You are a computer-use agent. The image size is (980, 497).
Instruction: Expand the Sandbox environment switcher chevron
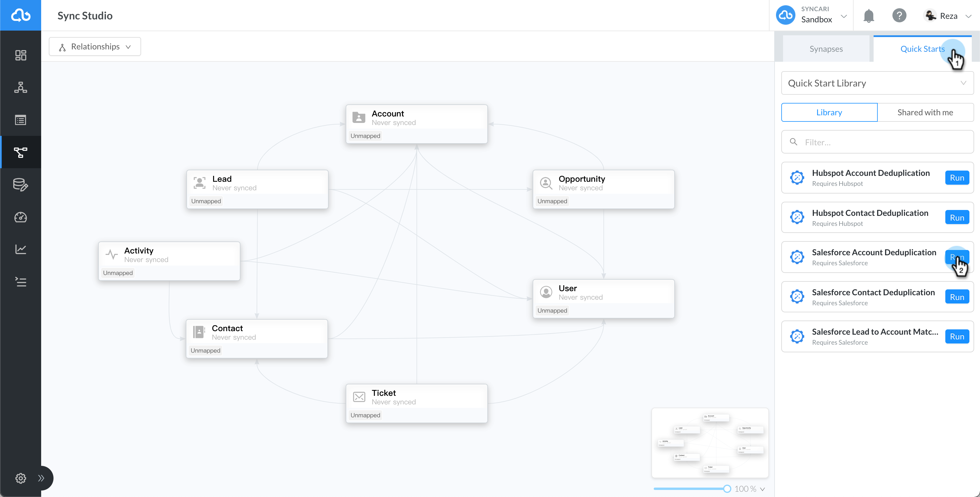point(844,16)
